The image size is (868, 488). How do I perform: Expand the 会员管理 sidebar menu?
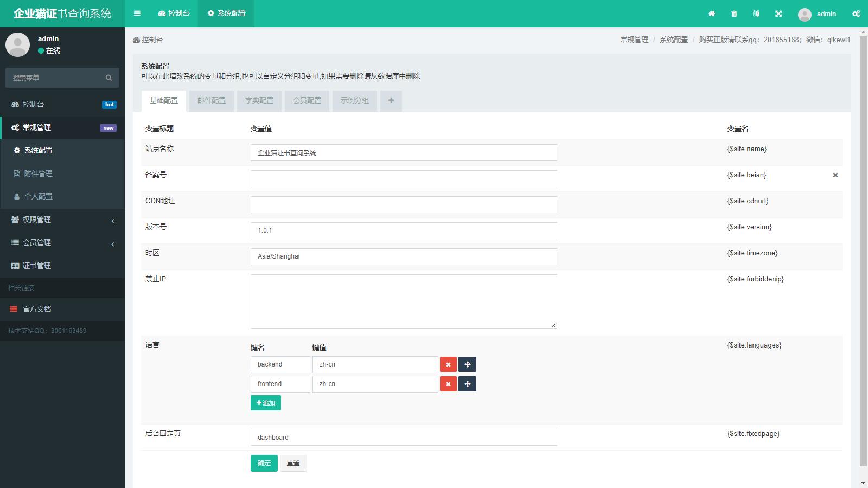62,242
